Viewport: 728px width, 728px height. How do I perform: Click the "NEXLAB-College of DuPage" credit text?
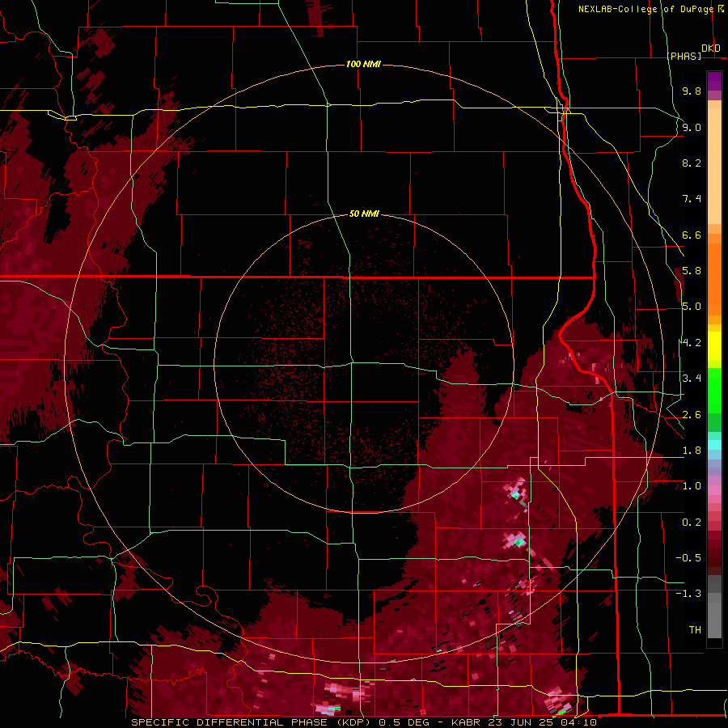pyautogui.click(x=645, y=9)
